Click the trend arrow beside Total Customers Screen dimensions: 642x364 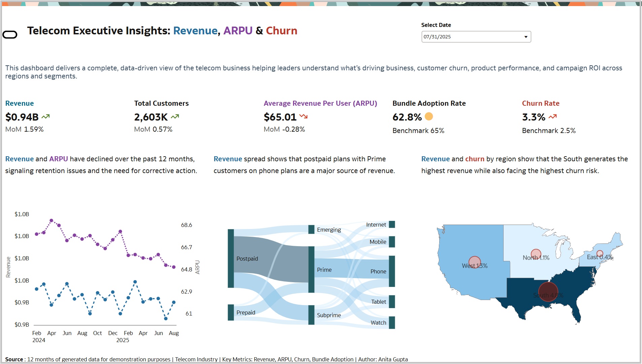pos(174,116)
